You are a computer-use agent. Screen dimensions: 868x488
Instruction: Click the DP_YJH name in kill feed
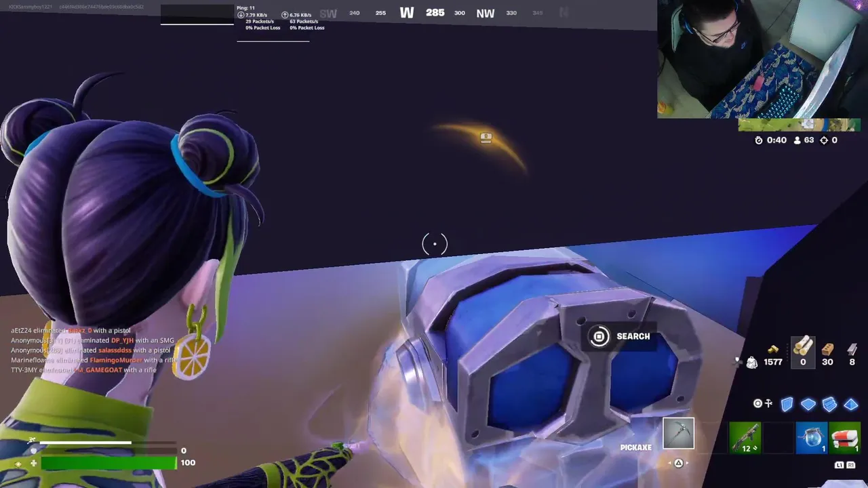(x=122, y=340)
